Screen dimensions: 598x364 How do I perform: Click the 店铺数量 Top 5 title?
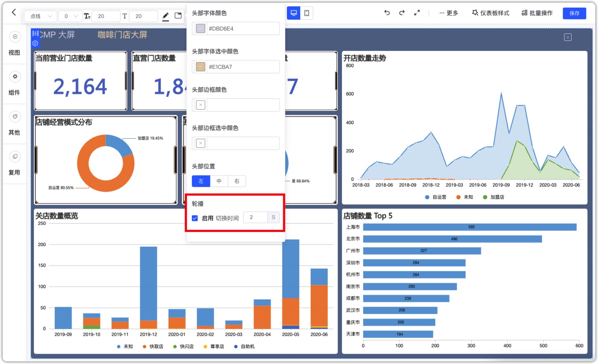coord(368,216)
